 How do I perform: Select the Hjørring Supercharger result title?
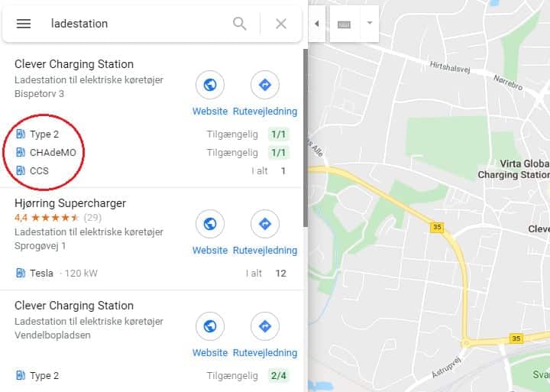point(70,203)
